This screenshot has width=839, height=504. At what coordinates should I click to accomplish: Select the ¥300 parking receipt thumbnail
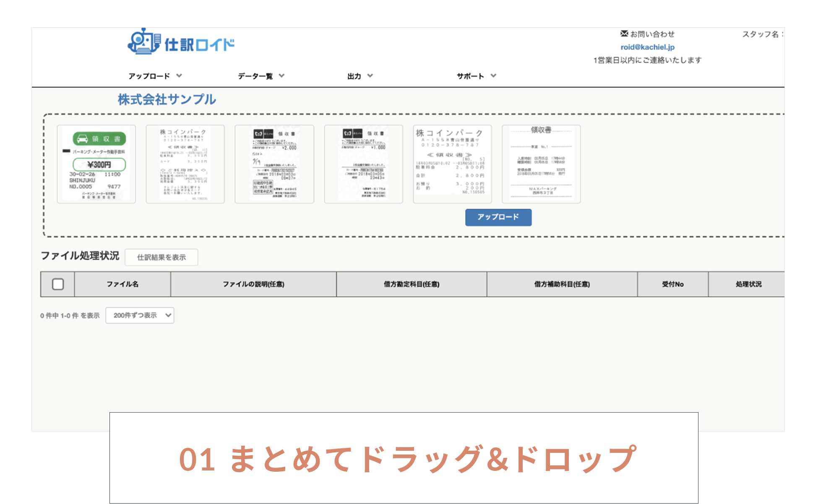click(x=96, y=164)
